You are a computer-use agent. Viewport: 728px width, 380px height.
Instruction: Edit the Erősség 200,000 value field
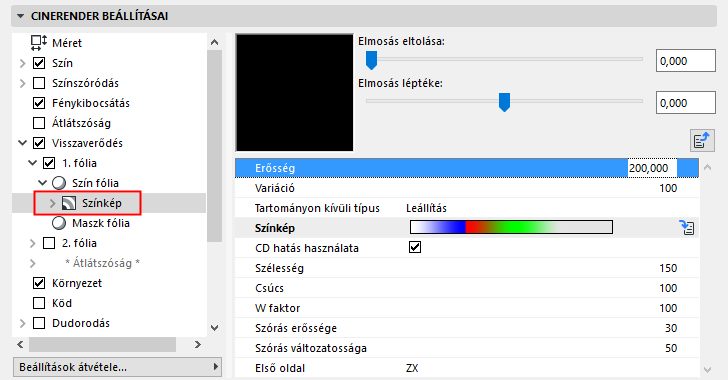652,168
